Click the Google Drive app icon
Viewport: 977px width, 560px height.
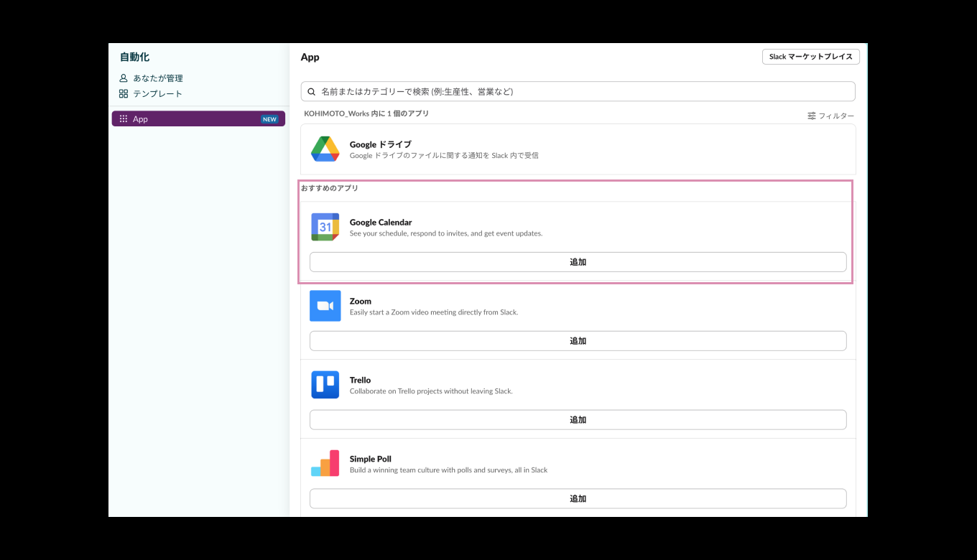pos(325,149)
